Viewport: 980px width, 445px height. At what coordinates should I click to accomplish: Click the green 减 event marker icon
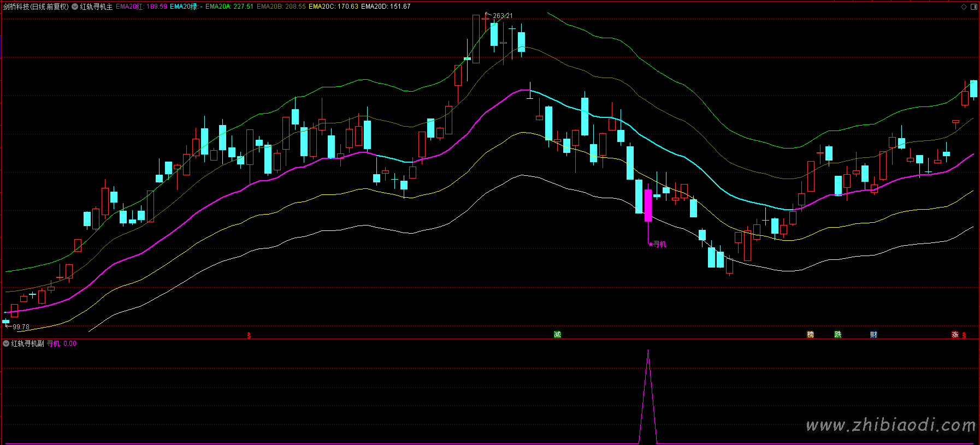557,334
